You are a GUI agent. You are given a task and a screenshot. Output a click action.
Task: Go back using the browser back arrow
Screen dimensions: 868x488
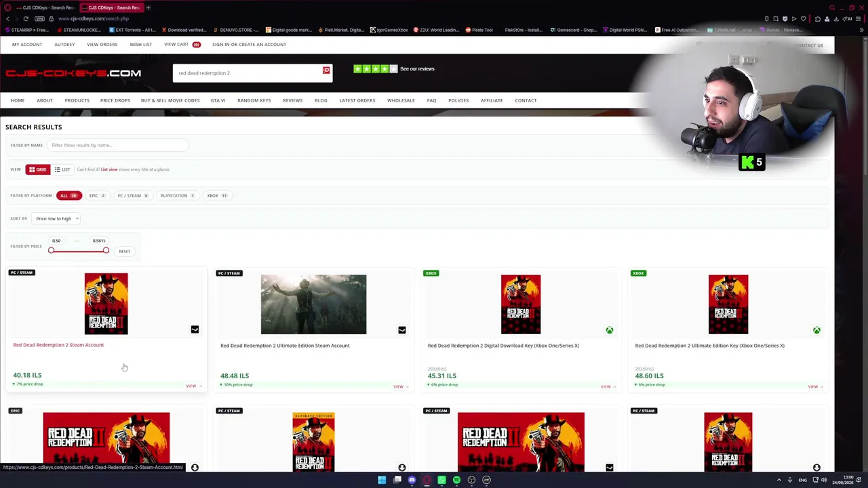pos(7,18)
